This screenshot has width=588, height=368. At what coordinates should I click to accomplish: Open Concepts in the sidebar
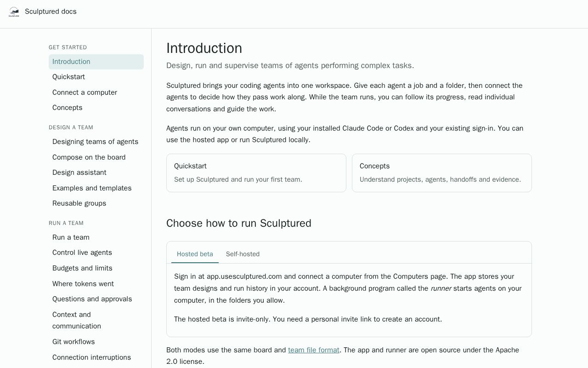coord(96,108)
